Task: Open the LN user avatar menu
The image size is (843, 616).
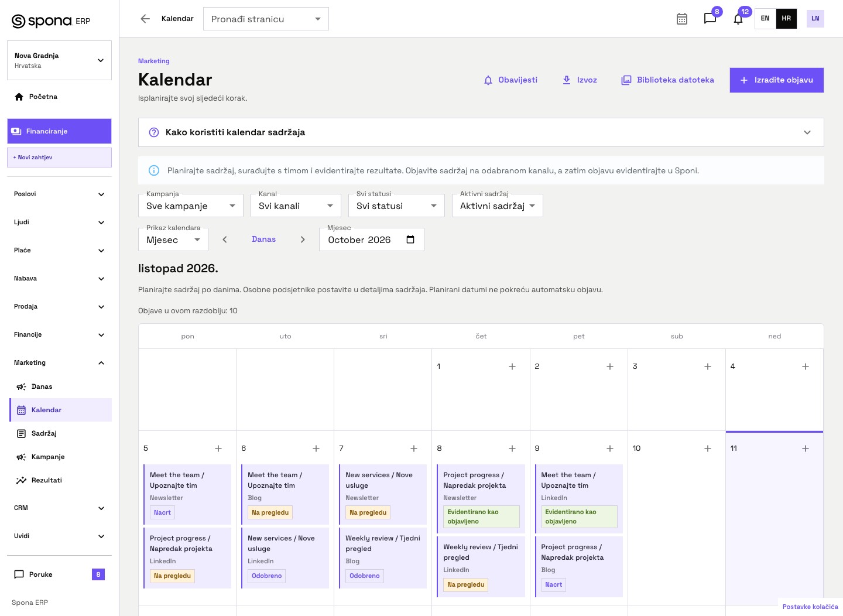Action: coord(815,19)
